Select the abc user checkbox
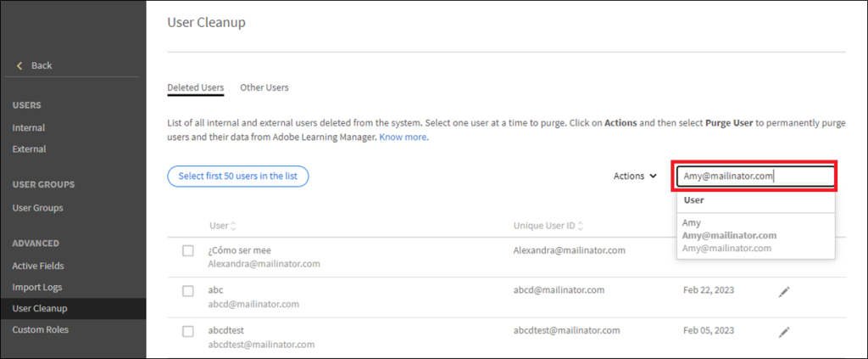868x359 pixels. (188, 291)
